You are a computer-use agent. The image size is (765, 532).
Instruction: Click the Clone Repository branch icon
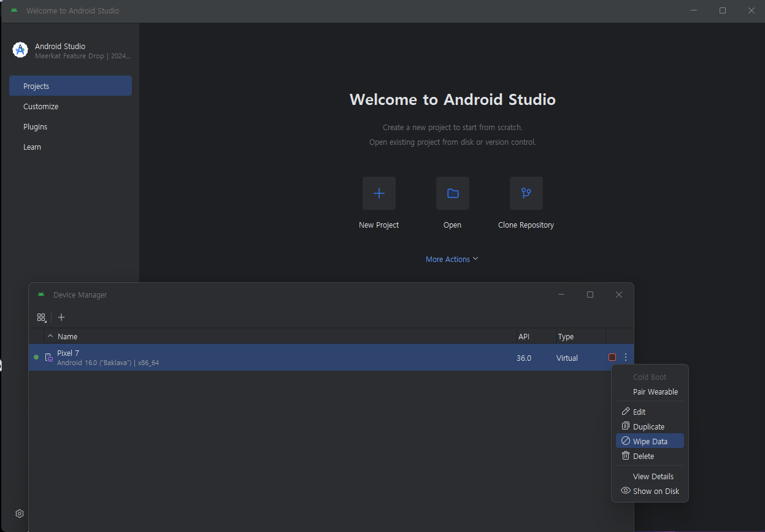point(526,193)
